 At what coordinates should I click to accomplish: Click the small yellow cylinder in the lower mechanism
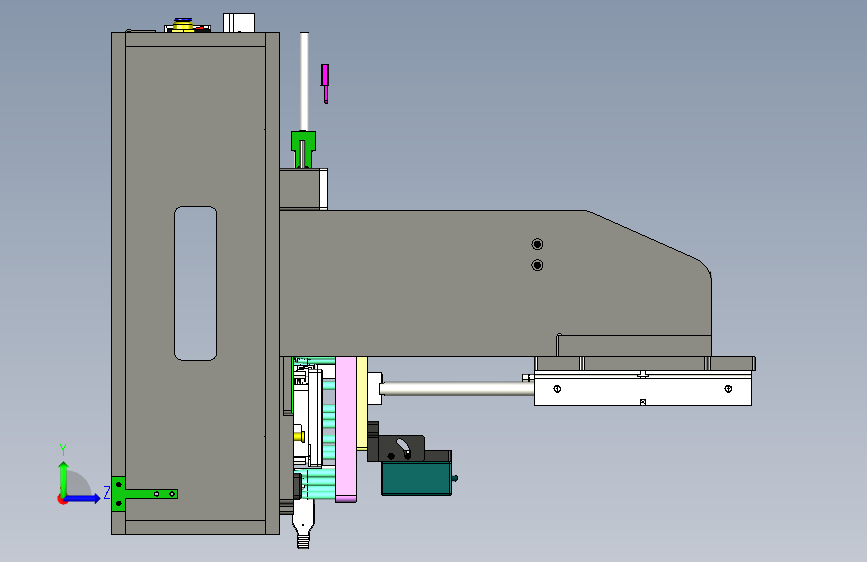299,436
